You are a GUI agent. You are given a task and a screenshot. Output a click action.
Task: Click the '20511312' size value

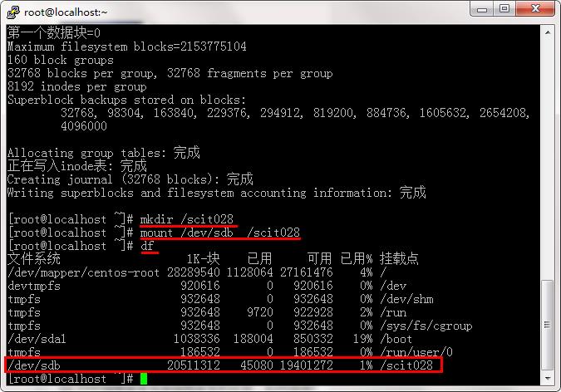pyautogui.click(x=194, y=365)
